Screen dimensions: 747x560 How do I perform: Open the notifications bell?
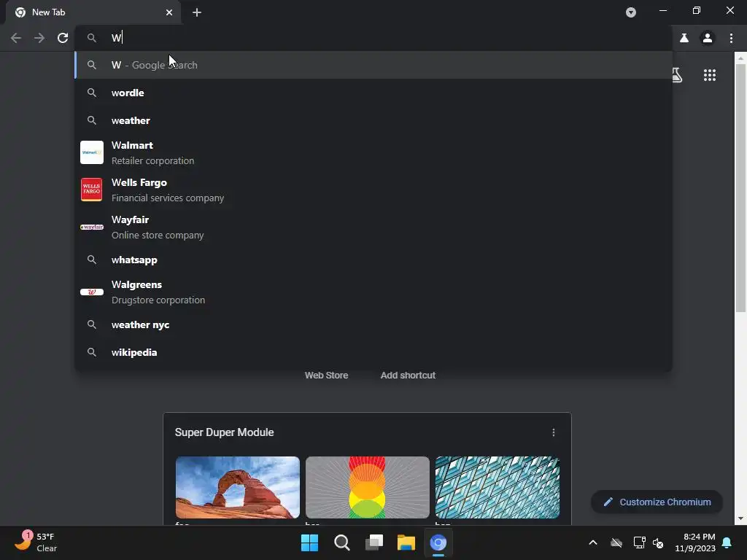coord(727,542)
